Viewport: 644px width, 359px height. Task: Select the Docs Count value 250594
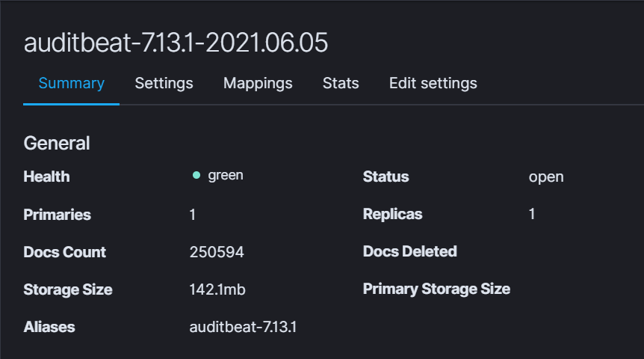point(217,252)
